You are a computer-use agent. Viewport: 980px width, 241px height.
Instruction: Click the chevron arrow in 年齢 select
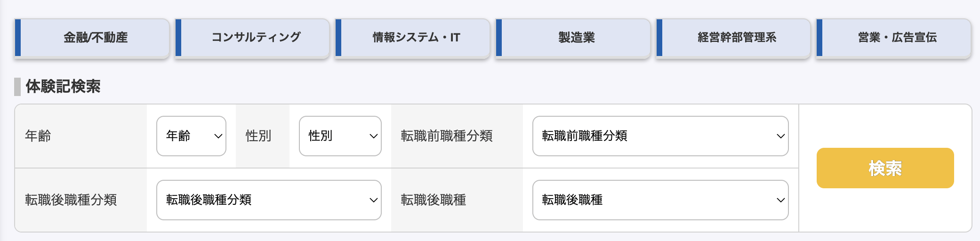[218, 137]
